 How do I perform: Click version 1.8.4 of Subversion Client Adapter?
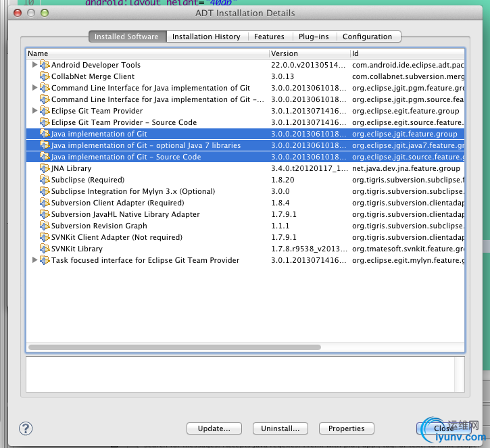[280, 203]
